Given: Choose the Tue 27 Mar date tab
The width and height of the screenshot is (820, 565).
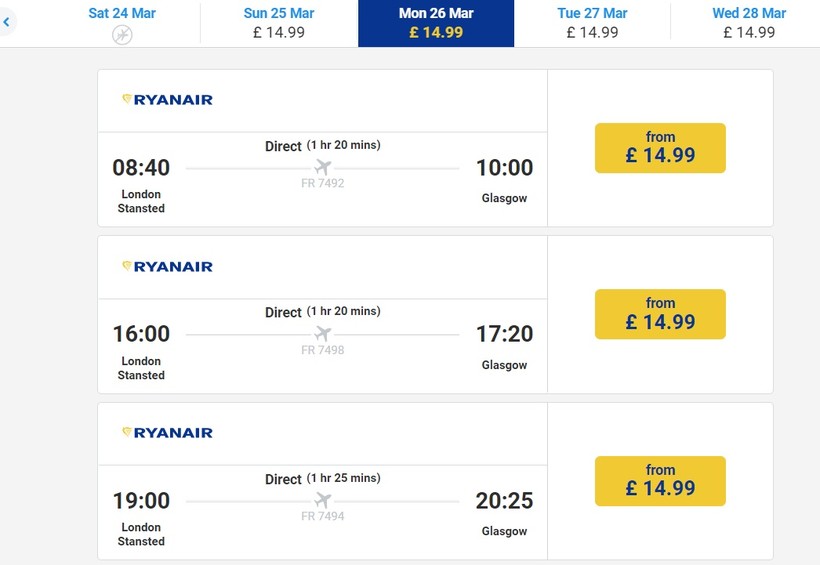Looking at the screenshot, I should (x=592, y=23).
